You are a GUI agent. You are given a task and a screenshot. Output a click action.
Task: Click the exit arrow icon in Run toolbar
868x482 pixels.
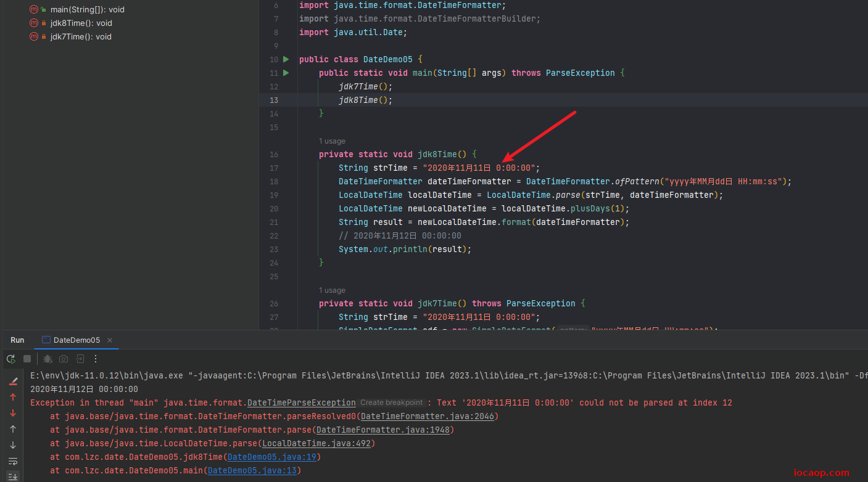point(80,359)
